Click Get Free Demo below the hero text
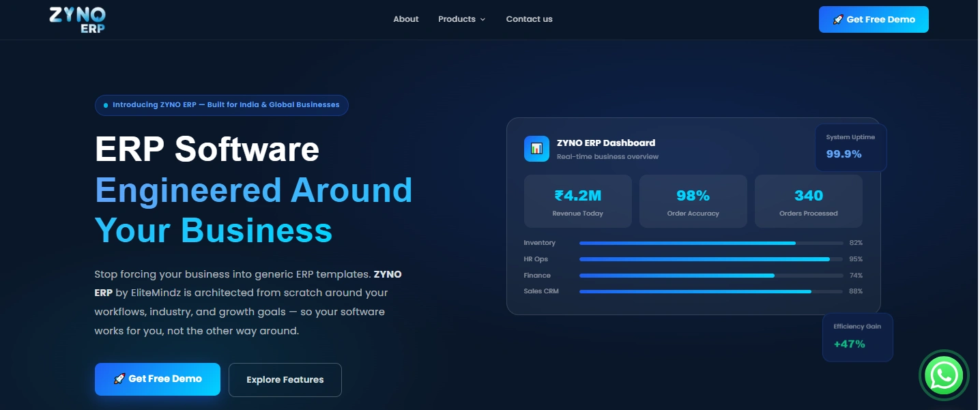The image size is (980, 410). (x=158, y=379)
